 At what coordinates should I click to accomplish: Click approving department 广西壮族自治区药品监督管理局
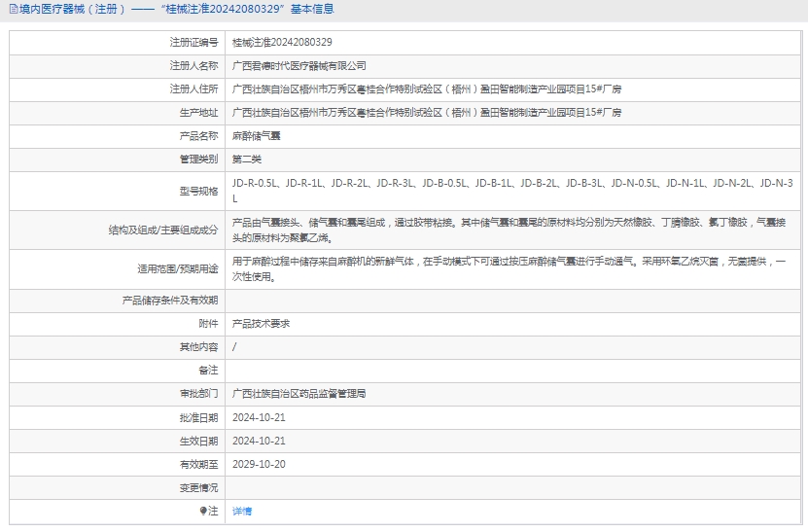[x=299, y=394]
